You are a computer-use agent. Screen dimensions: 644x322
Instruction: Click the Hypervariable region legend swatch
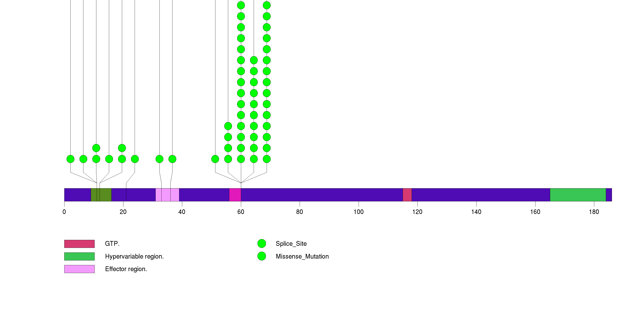(79, 256)
